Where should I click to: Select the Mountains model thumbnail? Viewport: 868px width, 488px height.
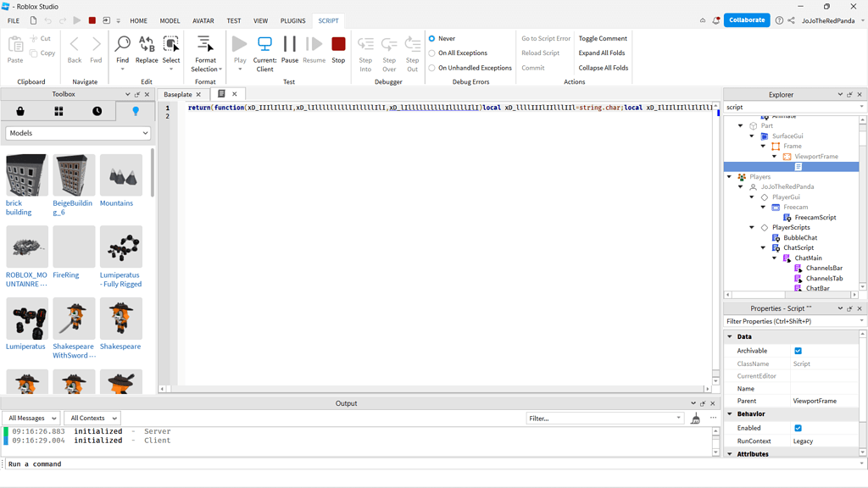[x=121, y=175]
